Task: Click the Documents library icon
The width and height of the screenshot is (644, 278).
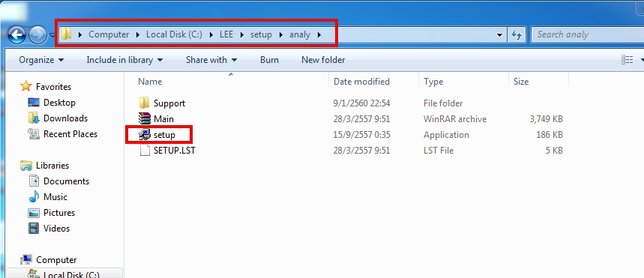Action: [34, 181]
